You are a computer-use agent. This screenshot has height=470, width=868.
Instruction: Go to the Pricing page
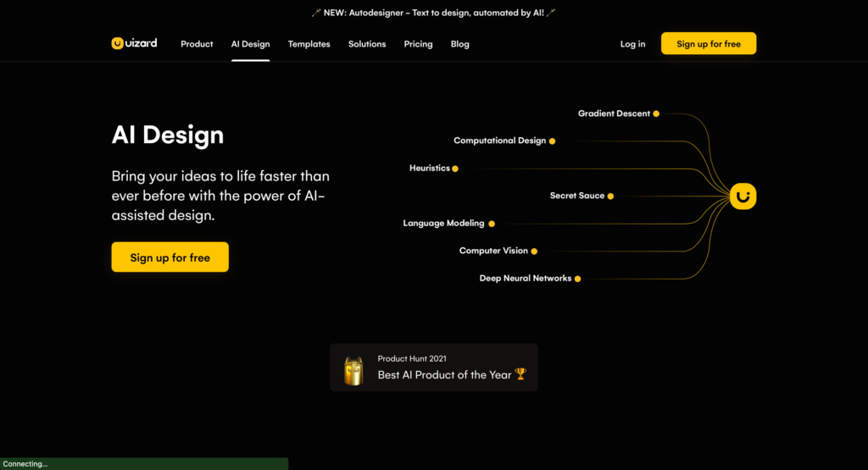click(418, 44)
